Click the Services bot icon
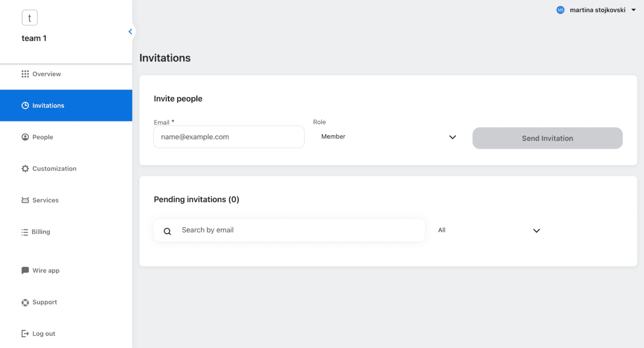The height and width of the screenshot is (348, 644). [x=25, y=200]
